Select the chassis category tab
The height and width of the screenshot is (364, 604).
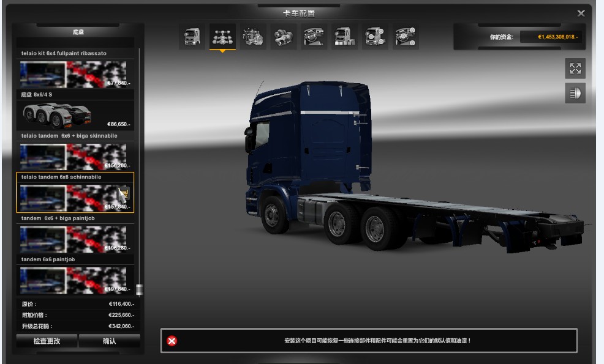222,37
